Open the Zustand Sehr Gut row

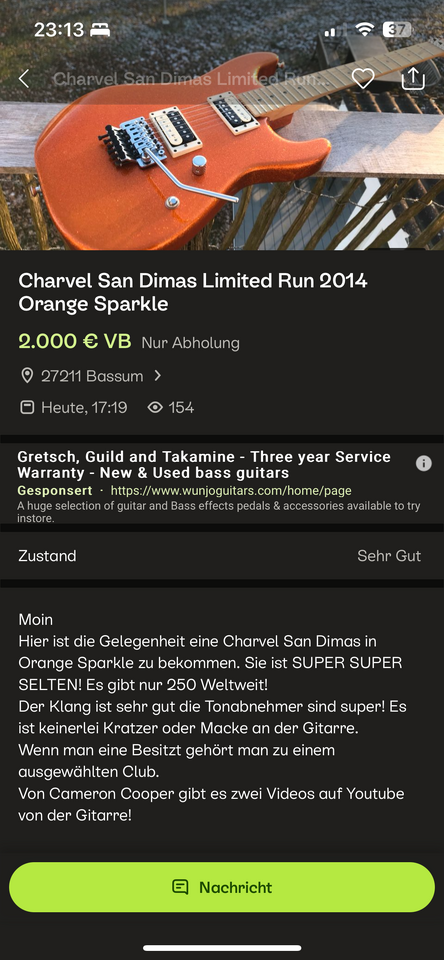click(x=222, y=556)
